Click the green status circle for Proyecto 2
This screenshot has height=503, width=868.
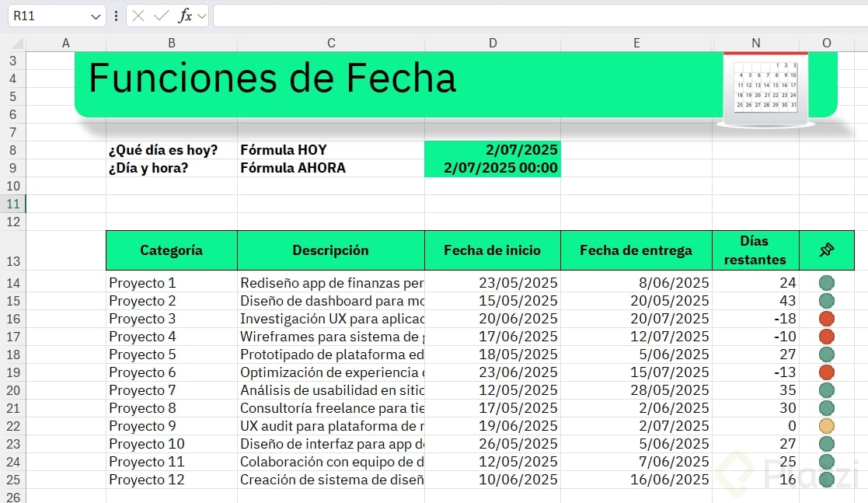click(x=827, y=301)
